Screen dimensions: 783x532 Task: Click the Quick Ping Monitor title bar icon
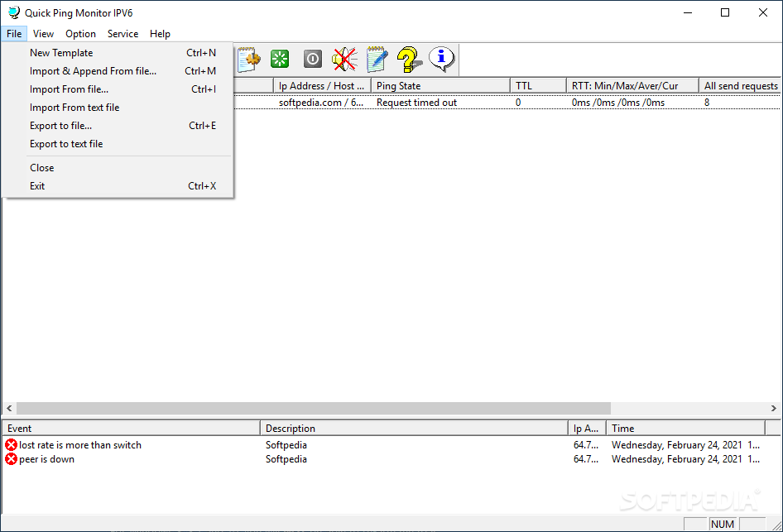[x=14, y=12]
